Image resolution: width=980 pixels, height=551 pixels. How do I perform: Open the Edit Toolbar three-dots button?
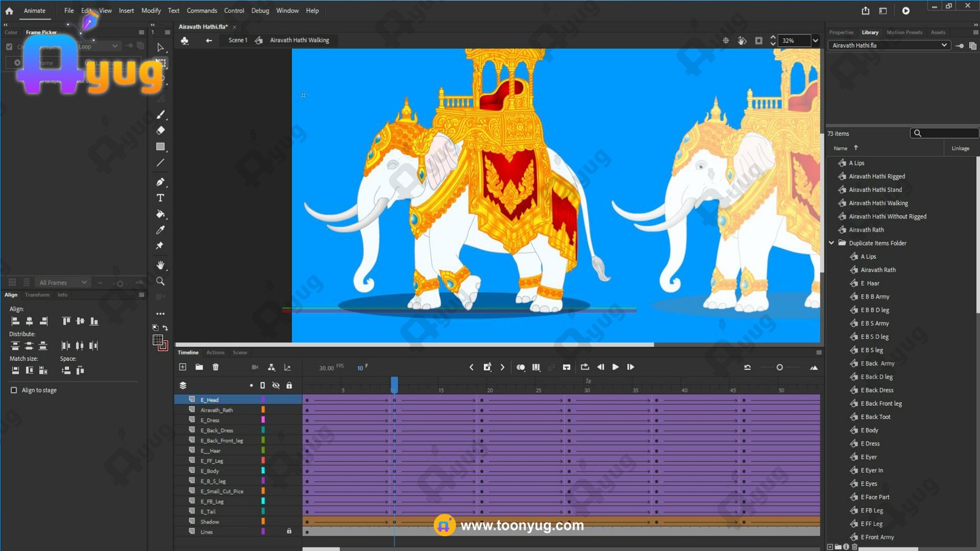point(160,313)
